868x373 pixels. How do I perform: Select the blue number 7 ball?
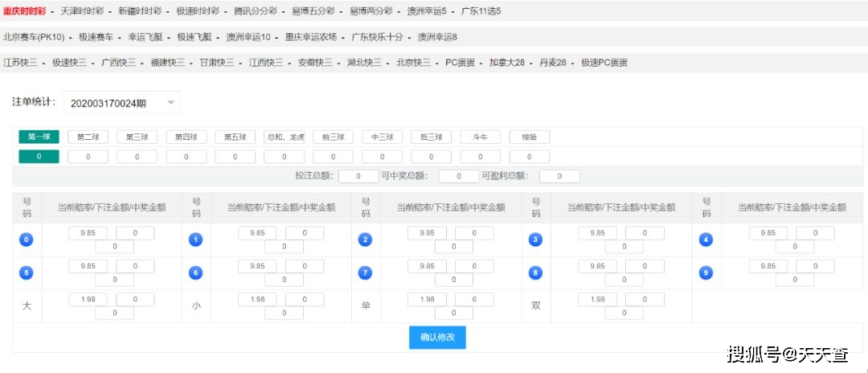(365, 273)
